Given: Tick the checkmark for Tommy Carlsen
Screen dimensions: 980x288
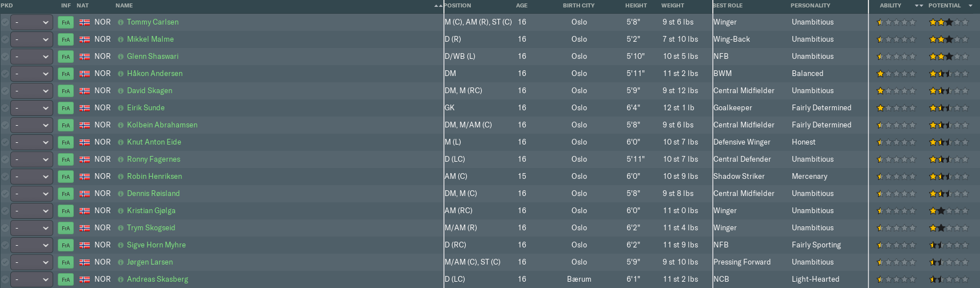Looking at the screenshot, I should coord(5,22).
